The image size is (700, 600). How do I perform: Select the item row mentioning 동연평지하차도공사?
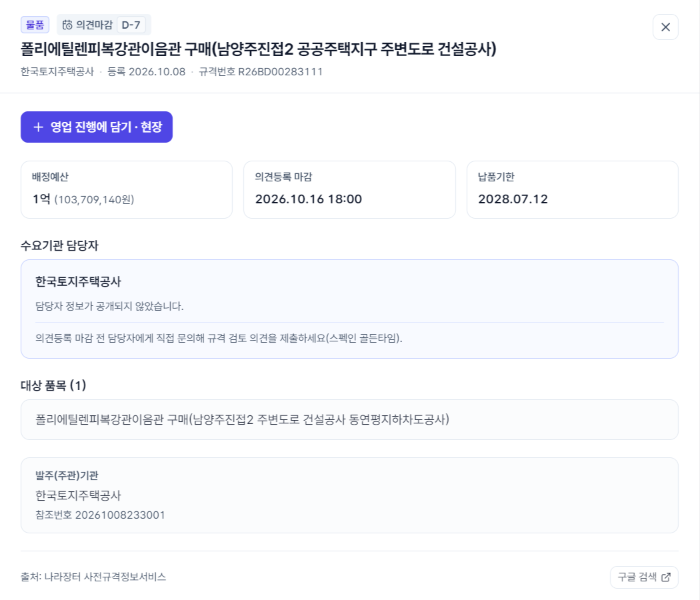point(349,419)
